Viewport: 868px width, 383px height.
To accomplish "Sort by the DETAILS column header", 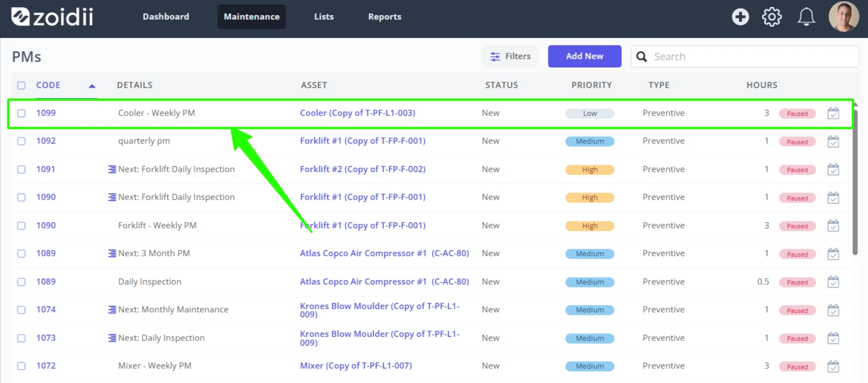I will 135,85.
